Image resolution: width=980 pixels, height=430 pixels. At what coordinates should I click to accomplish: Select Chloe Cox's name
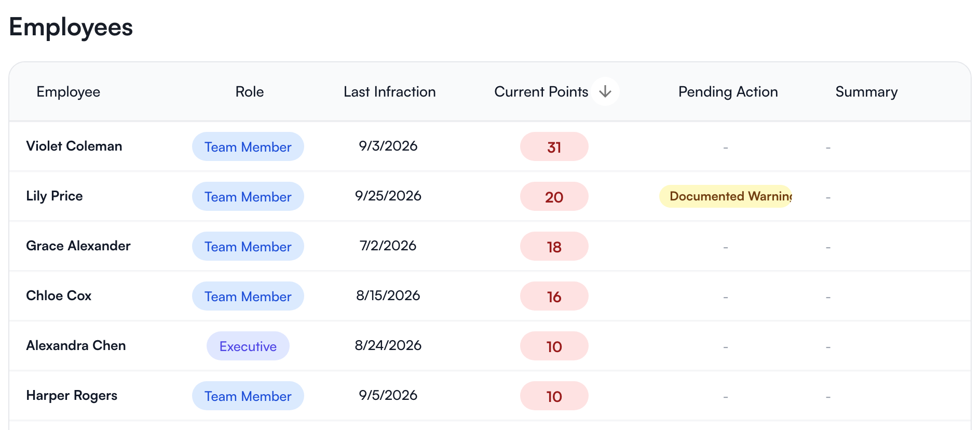59,295
